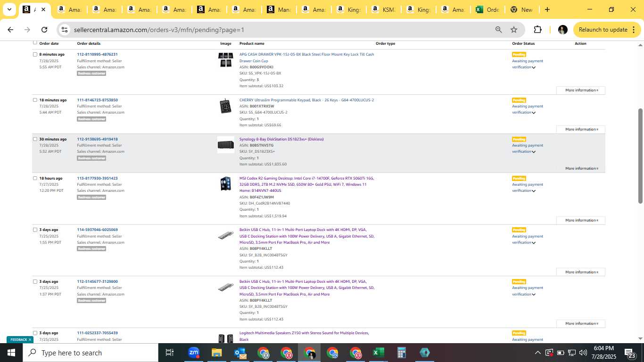Open the zoom magnifier in address bar

498,30
